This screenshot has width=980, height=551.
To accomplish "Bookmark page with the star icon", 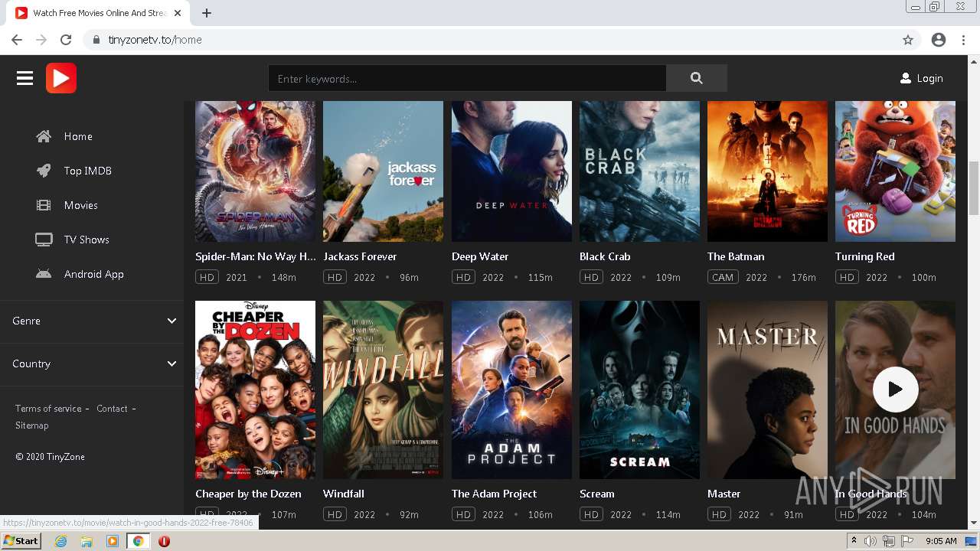I will [908, 40].
